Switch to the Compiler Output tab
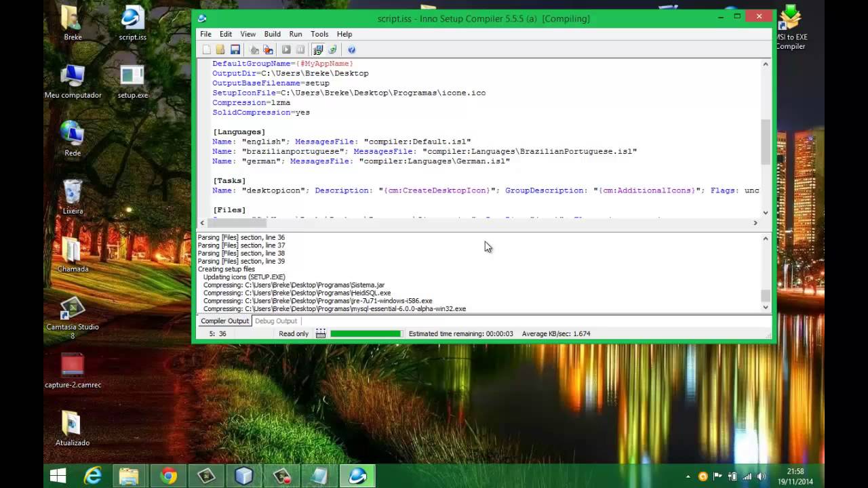 pyautogui.click(x=224, y=321)
